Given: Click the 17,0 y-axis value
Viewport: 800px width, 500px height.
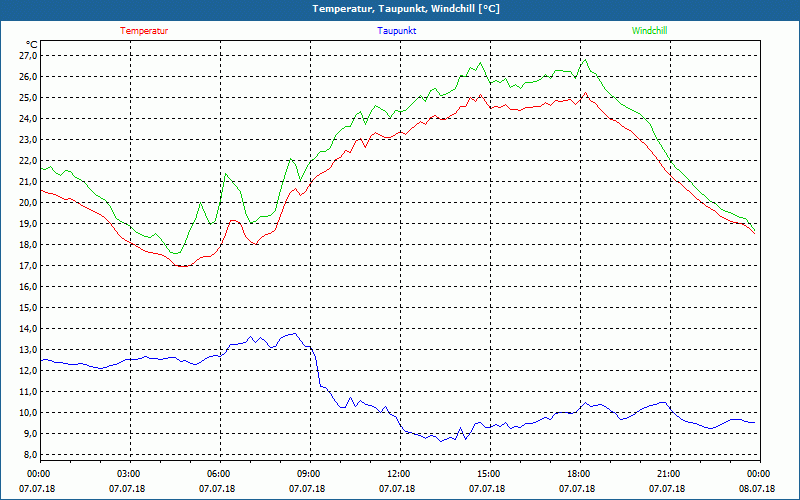Looking at the screenshot, I should pos(29,265).
